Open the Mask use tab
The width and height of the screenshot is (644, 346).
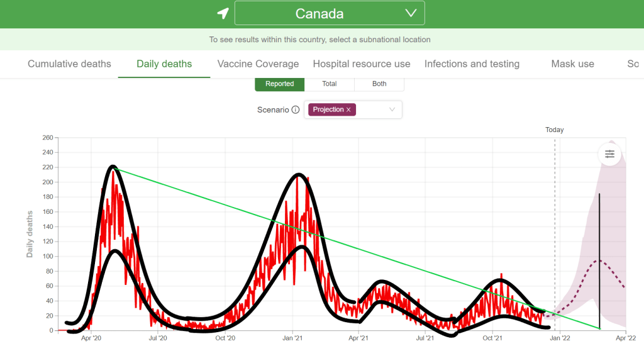click(x=572, y=64)
